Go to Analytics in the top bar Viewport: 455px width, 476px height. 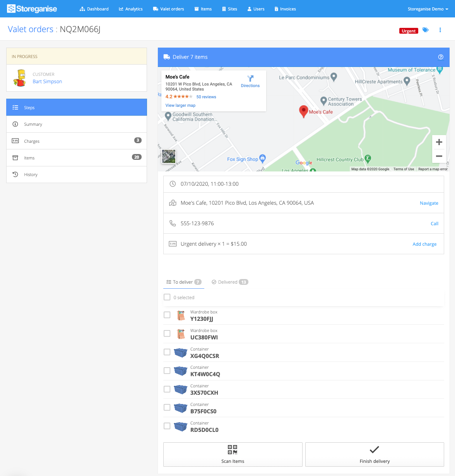[131, 9]
